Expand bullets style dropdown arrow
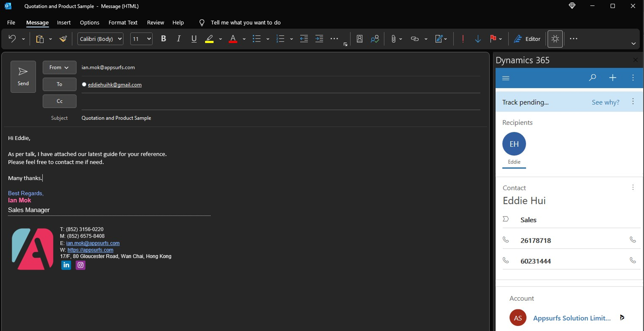The width and height of the screenshot is (644, 331). [268, 39]
